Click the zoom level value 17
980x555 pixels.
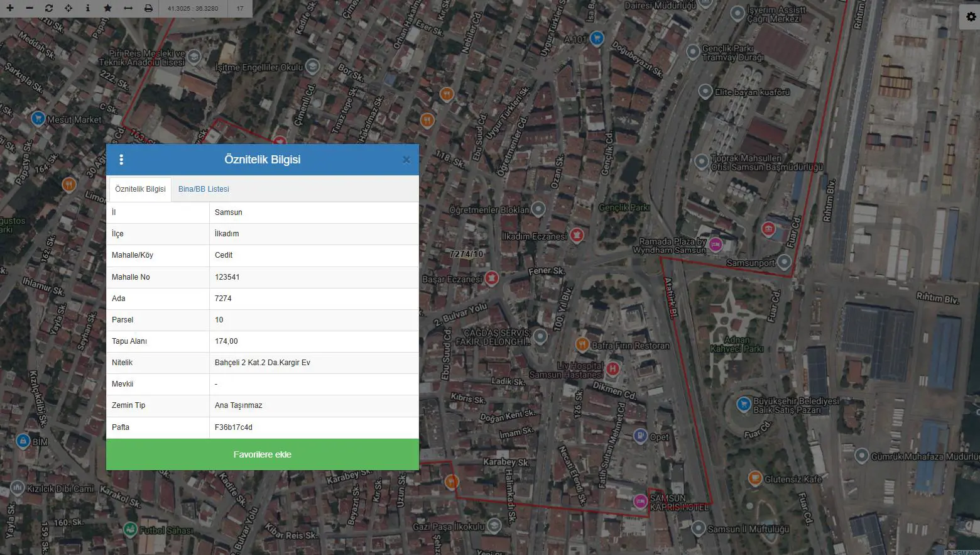click(x=240, y=9)
